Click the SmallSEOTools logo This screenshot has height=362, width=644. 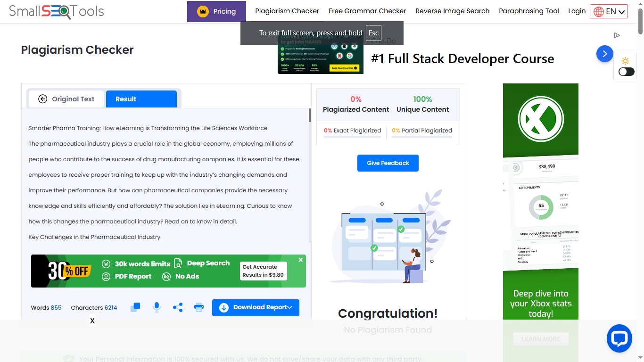coord(57,11)
